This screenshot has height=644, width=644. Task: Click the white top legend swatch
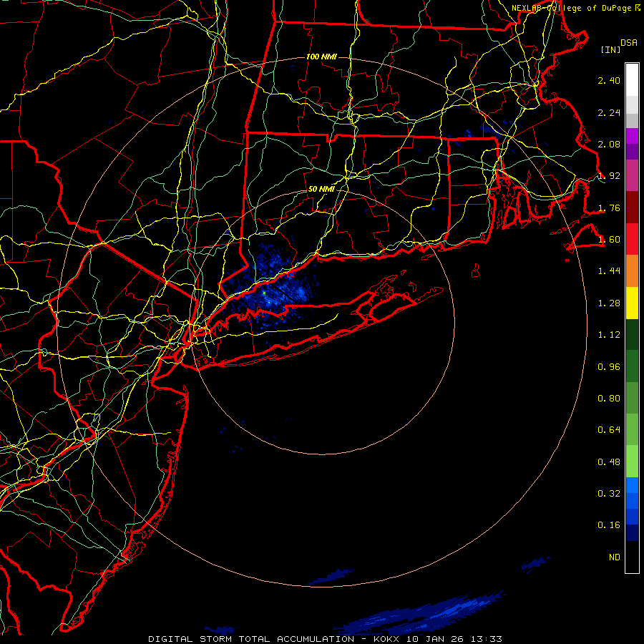coord(632,80)
